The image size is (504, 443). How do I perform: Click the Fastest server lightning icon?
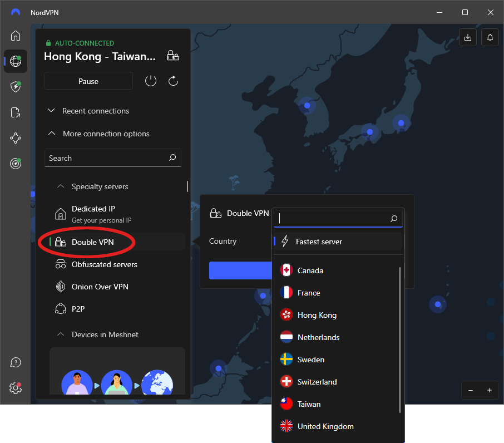[285, 241]
